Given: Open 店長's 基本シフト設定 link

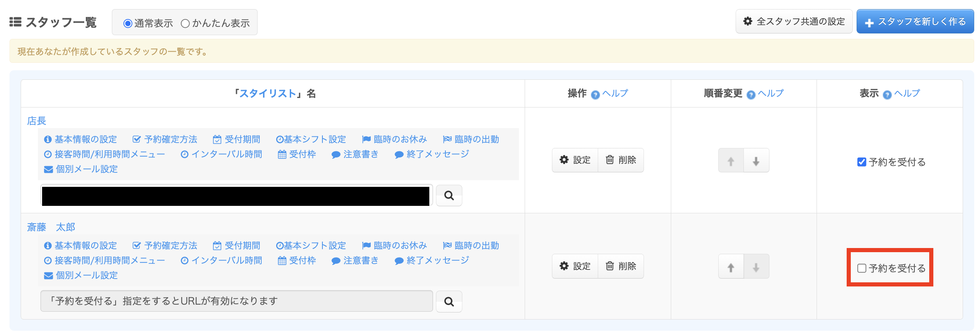Looking at the screenshot, I should point(311,140).
